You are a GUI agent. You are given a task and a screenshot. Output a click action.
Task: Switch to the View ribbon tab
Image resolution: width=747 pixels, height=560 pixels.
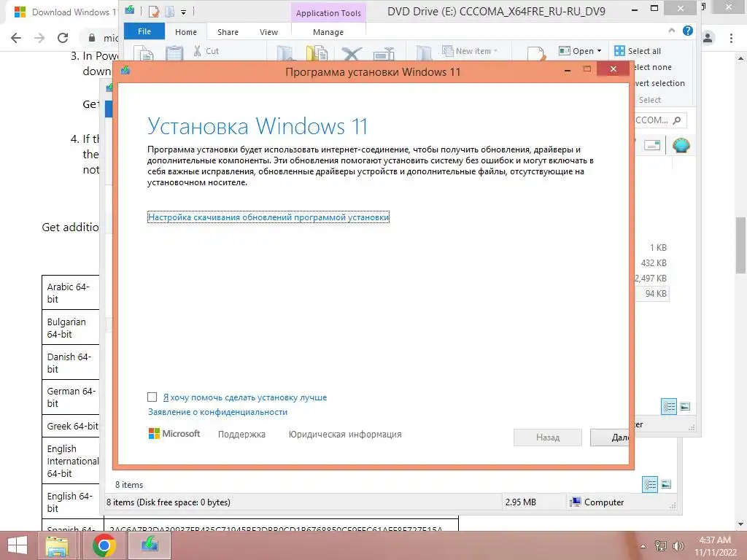coord(268,32)
